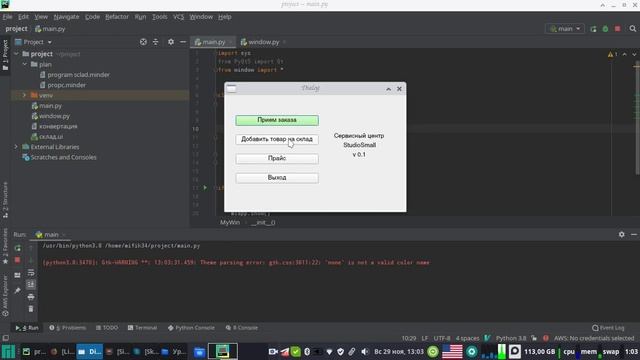Screen dimensions: 640x360
Task: Open Run panel settings gear
Action: coord(621,234)
